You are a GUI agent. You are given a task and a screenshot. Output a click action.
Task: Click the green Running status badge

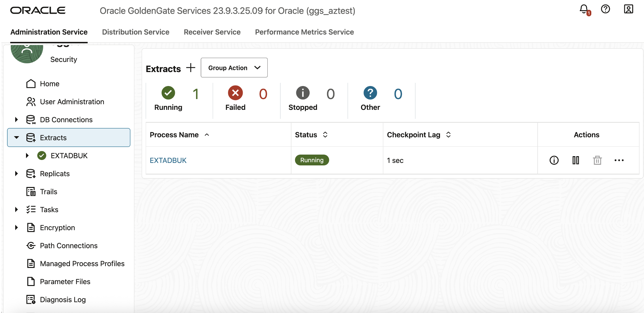pyautogui.click(x=312, y=160)
